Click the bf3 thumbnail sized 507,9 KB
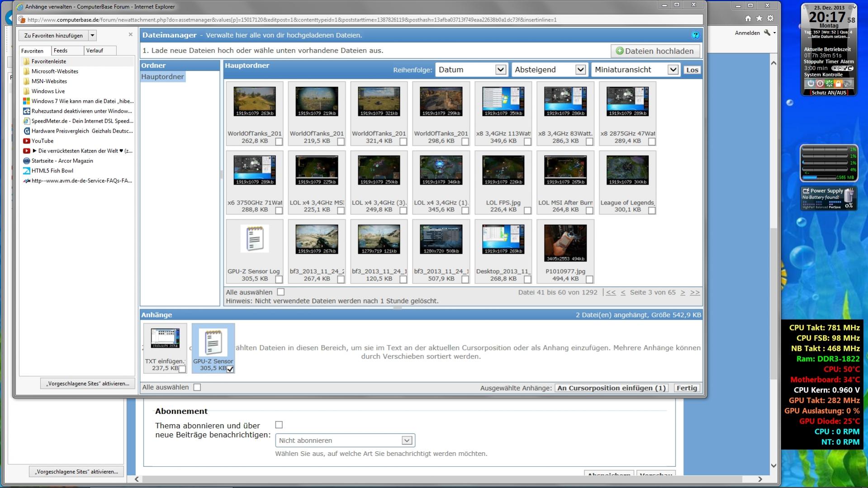868x488 pixels. click(441, 239)
